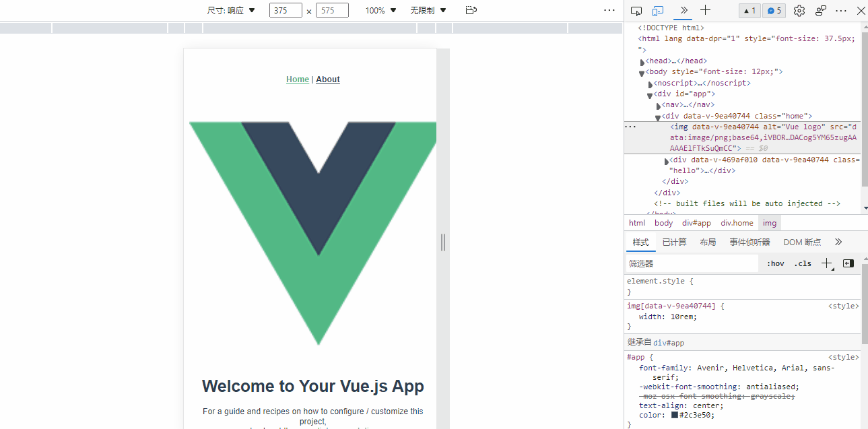
Task: Edit the viewport width field 375
Action: click(286, 11)
